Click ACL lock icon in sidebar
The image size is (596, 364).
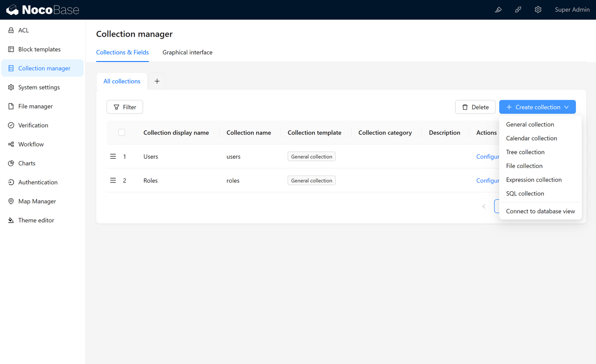point(11,30)
